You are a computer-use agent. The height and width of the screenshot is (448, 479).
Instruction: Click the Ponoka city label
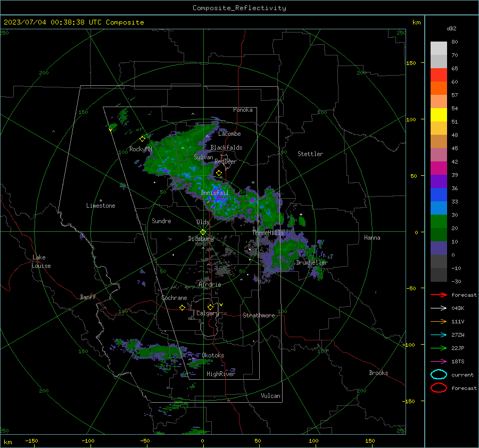[243, 110]
